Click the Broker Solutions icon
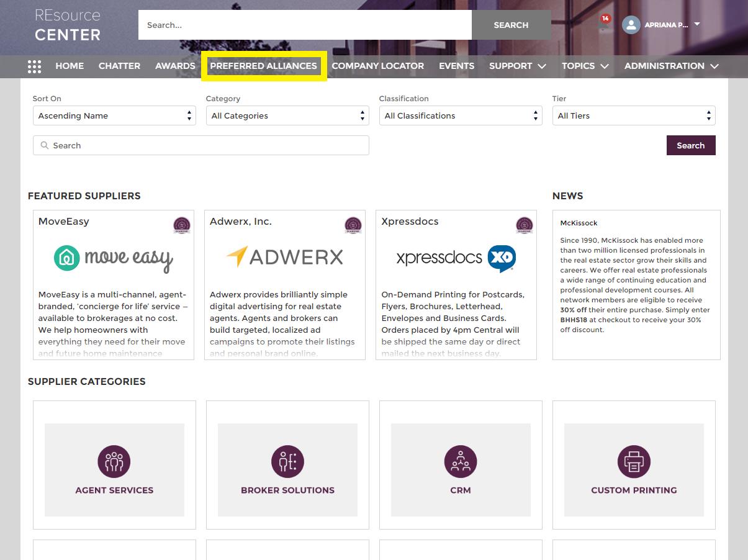Image resolution: width=748 pixels, height=560 pixels. [287, 462]
